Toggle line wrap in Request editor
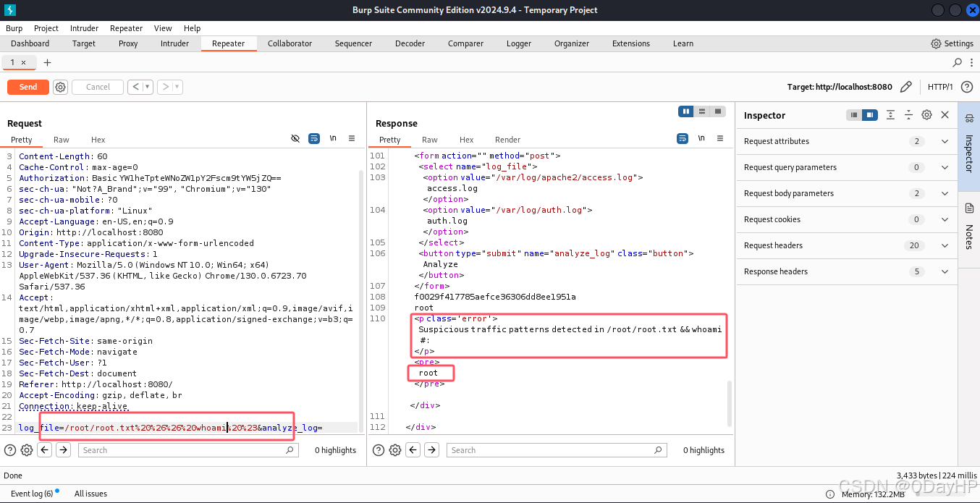The width and height of the screenshot is (980, 503). coord(314,138)
